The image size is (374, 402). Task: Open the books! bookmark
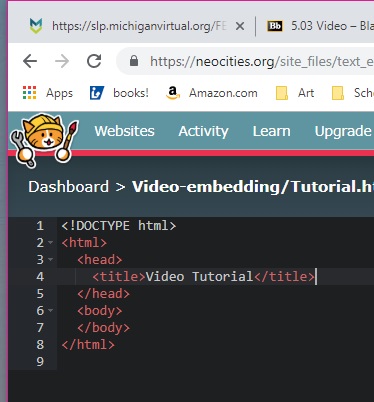(119, 93)
